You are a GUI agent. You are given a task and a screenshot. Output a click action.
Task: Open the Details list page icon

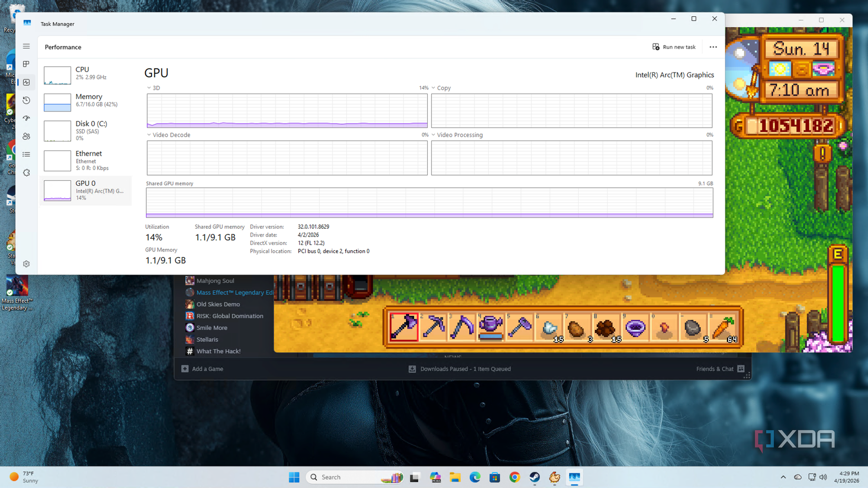(26, 154)
